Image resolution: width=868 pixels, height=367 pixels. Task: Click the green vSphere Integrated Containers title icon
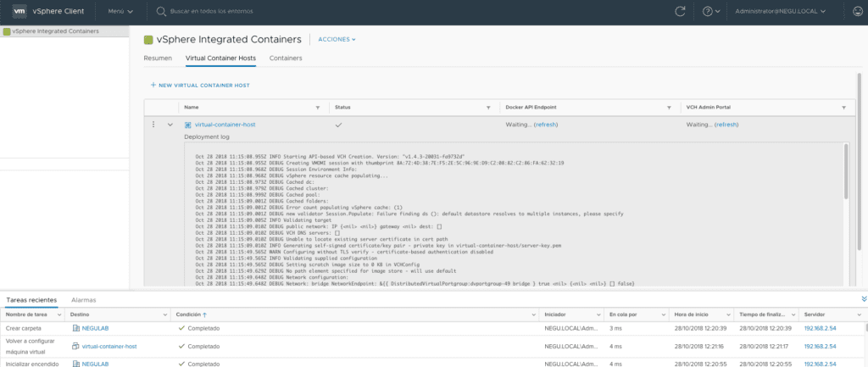coord(147,40)
